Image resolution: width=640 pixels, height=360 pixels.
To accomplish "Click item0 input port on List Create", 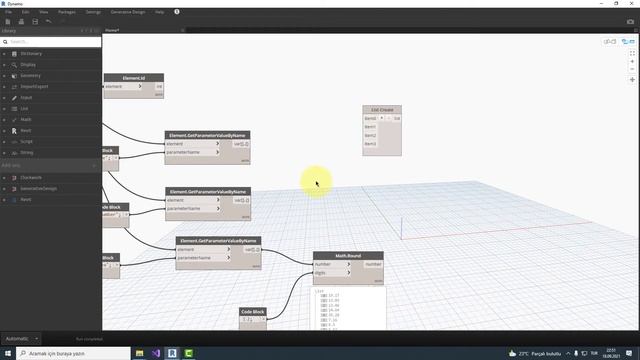I will (x=370, y=118).
